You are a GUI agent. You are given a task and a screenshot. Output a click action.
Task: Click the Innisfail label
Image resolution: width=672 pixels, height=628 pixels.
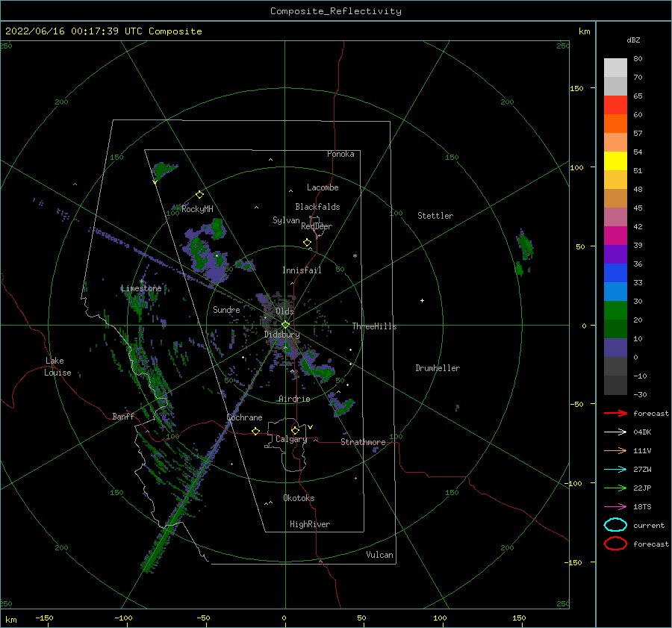tap(302, 270)
